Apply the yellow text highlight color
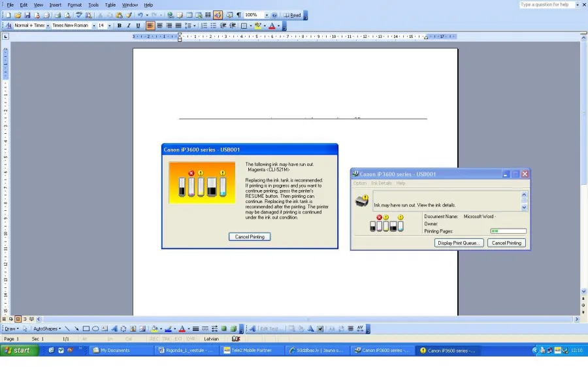 [x=258, y=25]
